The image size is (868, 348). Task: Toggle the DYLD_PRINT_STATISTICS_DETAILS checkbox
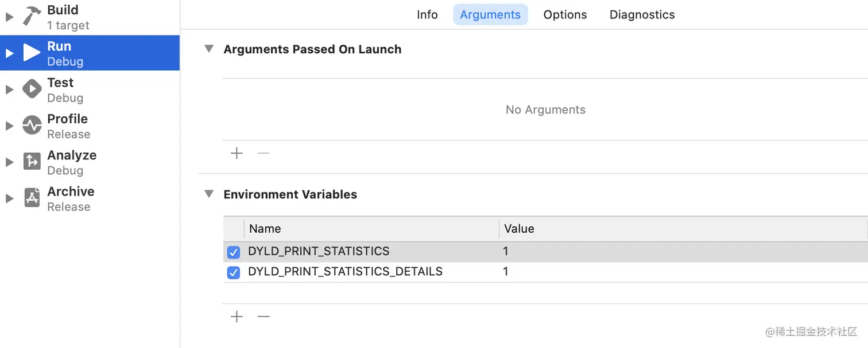pos(234,273)
